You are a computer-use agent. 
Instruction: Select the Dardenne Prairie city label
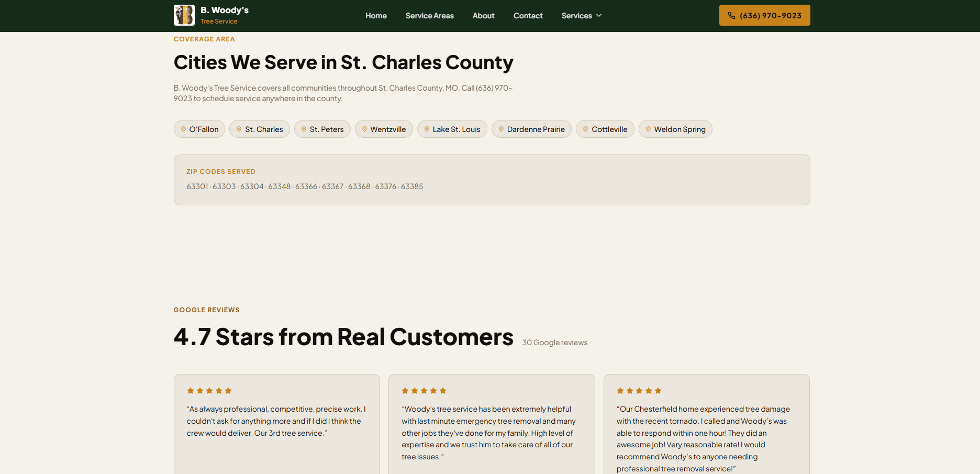point(536,129)
